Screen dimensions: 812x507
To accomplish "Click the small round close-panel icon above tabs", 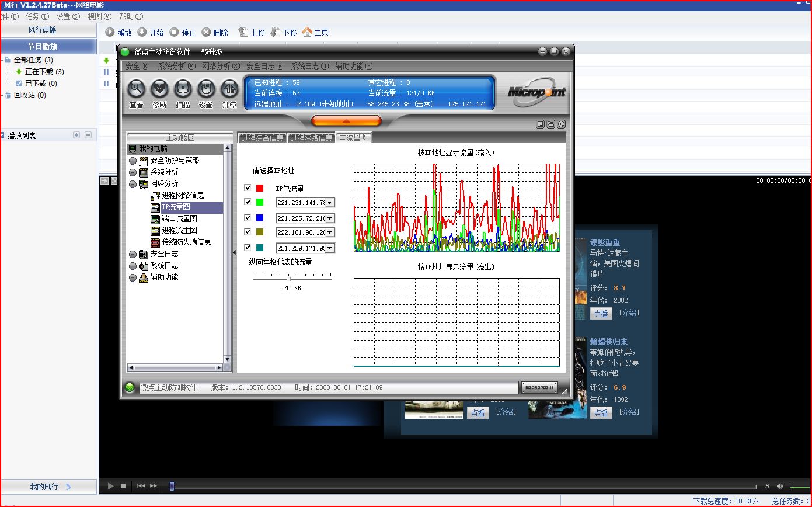I will 561,124.
